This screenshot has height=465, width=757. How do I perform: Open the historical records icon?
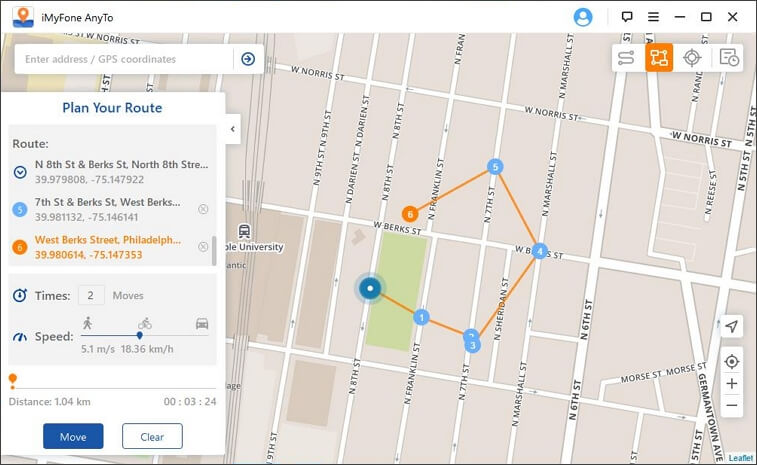coord(729,57)
